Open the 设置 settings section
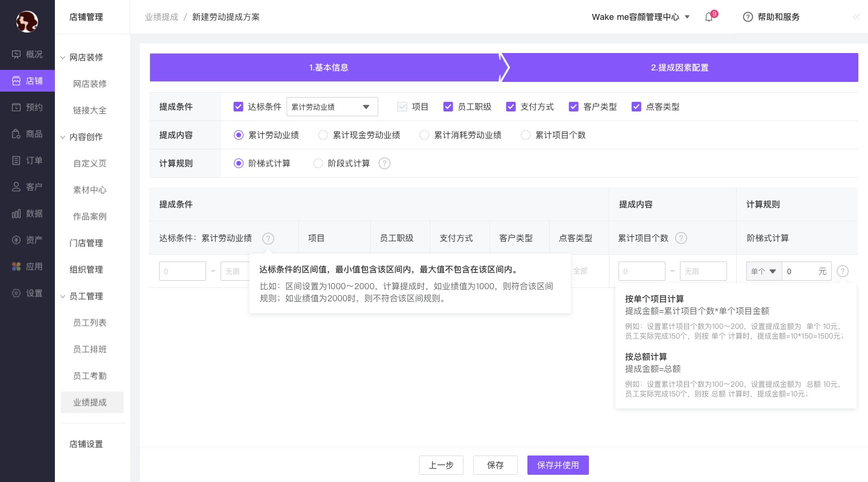Viewport: 868px width, 482px height. (27, 293)
